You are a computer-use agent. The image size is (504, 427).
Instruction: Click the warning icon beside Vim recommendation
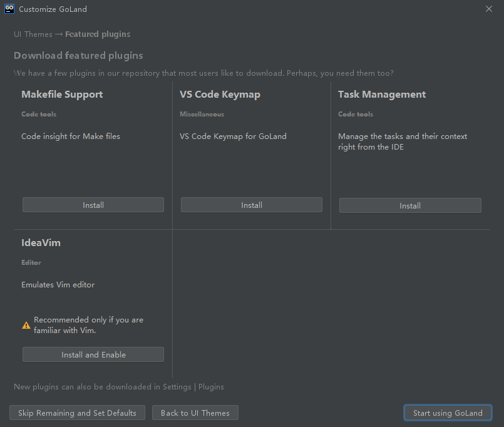[x=26, y=325]
